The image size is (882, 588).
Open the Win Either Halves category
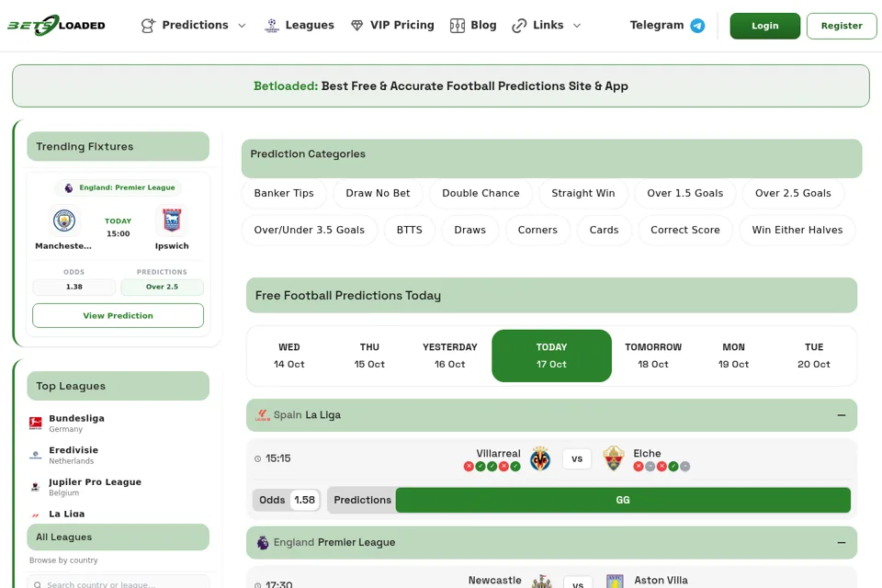pos(797,230)
